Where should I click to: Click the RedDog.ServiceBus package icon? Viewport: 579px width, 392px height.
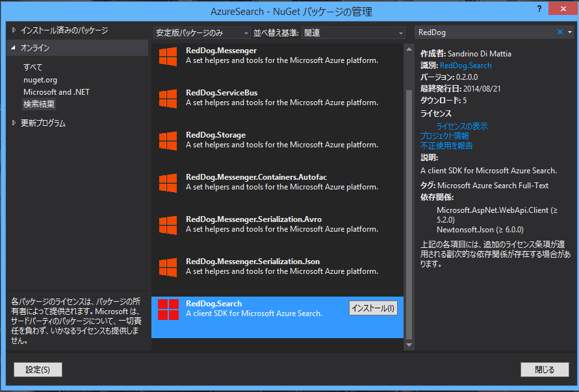pos(168,99)
